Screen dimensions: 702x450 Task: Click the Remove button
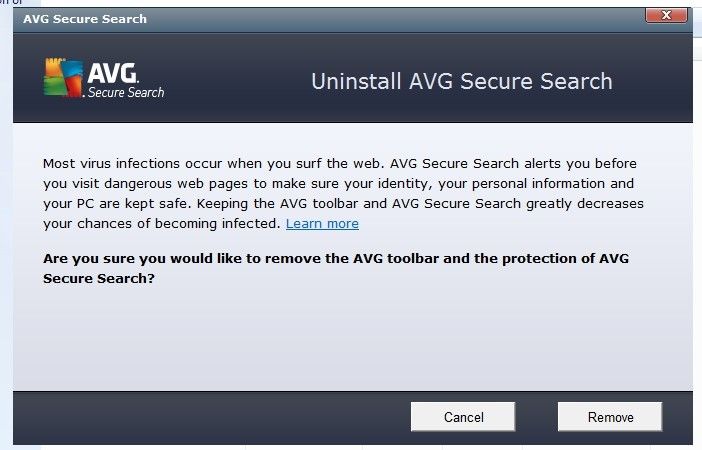[x=610, y=417]
